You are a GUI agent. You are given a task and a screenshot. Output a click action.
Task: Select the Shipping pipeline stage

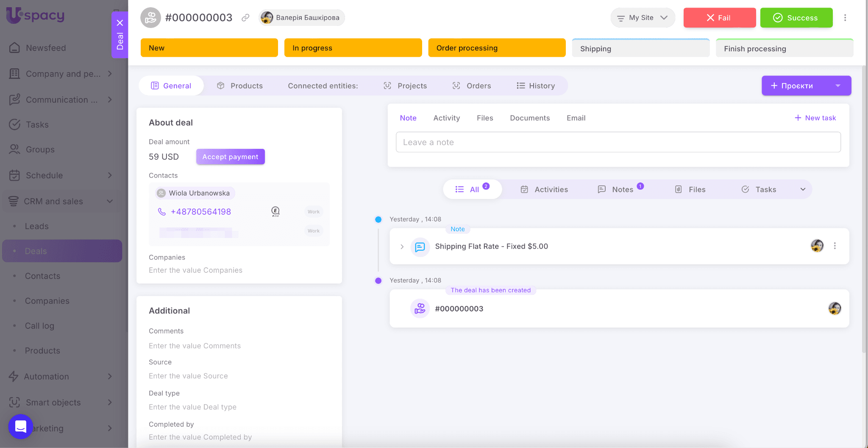[640, 49]
